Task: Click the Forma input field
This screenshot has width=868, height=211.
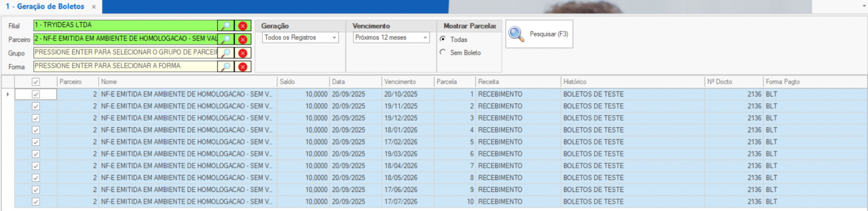Action: (125, 66)
